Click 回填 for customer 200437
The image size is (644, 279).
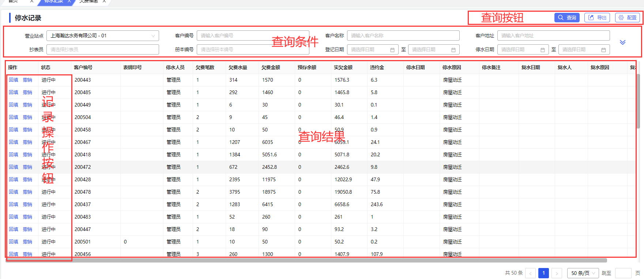(14, 204)
